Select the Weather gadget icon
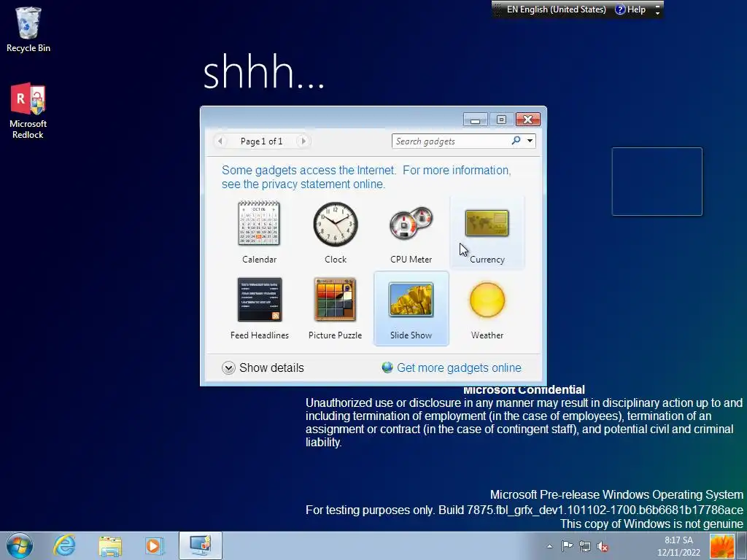747x560 pixels. [487, 300]
